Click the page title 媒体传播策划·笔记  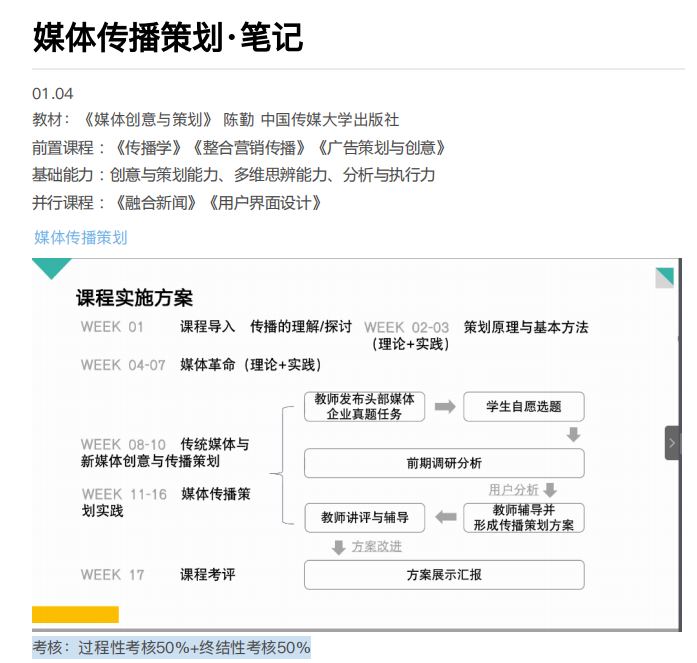167,37
